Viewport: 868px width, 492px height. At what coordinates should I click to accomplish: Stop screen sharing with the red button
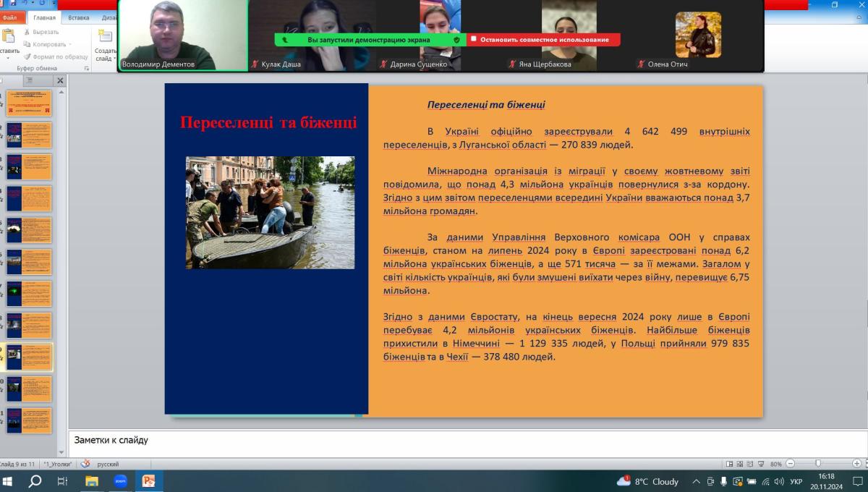point(543,40)
